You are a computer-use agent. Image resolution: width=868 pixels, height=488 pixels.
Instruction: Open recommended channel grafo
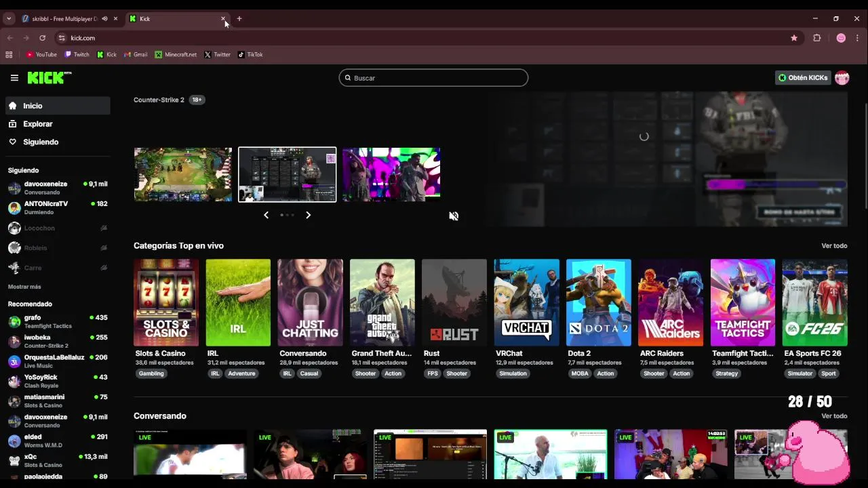(58, 321)
